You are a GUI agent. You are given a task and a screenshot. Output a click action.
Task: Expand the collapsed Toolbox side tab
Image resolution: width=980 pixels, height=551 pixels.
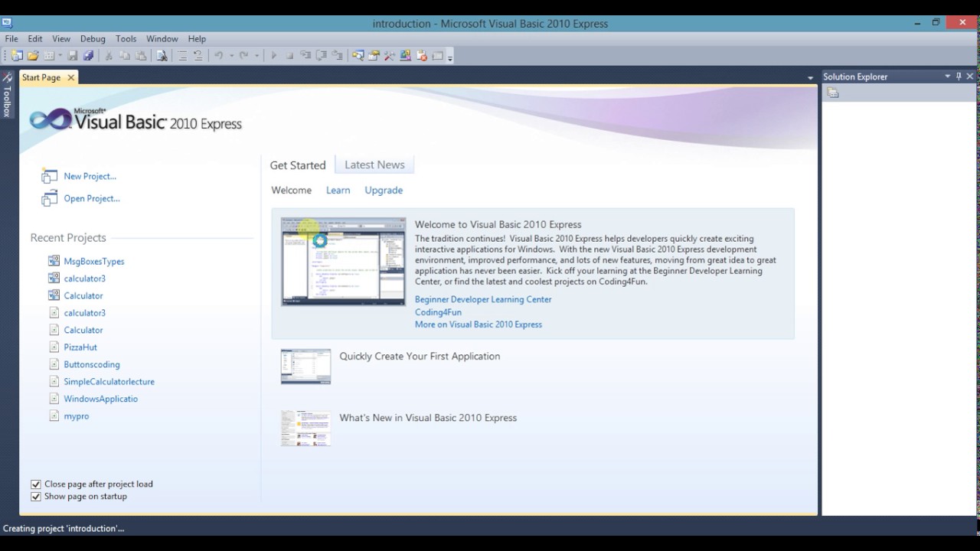pos(7,95)
